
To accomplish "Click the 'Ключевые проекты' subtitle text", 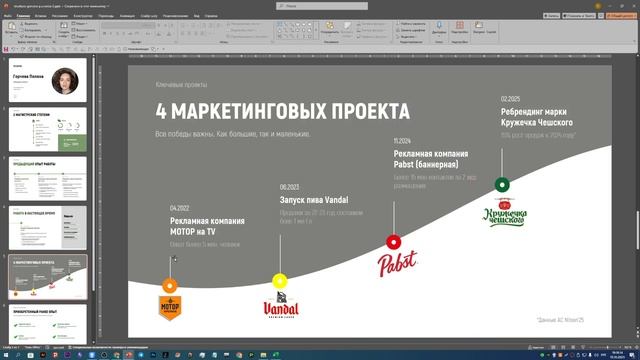I will pyautogui.click(x=181, y=84).
